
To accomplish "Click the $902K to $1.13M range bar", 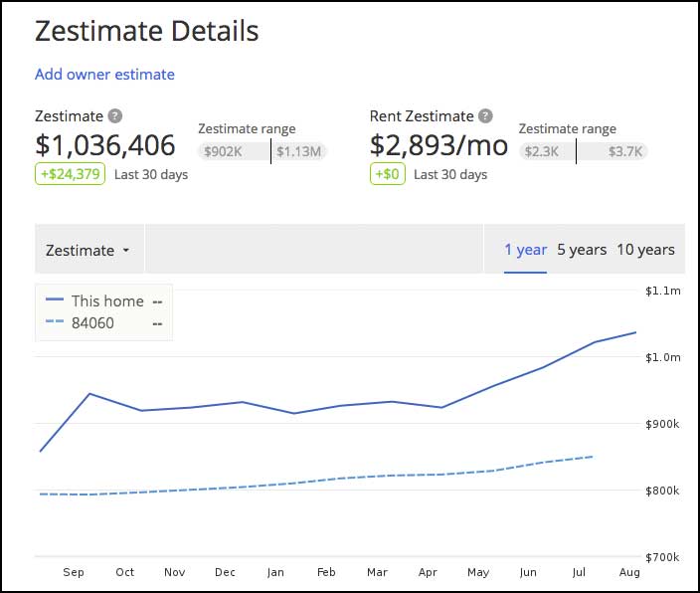I will click(262, 151).
